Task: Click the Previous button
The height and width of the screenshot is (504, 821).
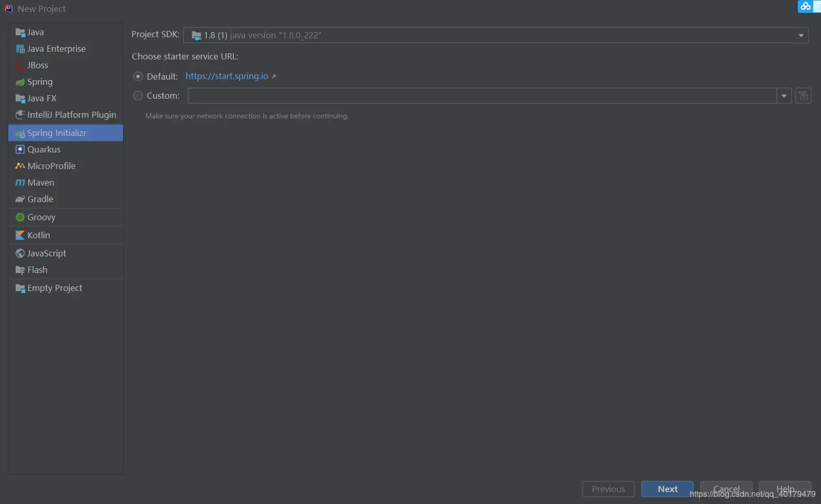Action: pos(609,489)
